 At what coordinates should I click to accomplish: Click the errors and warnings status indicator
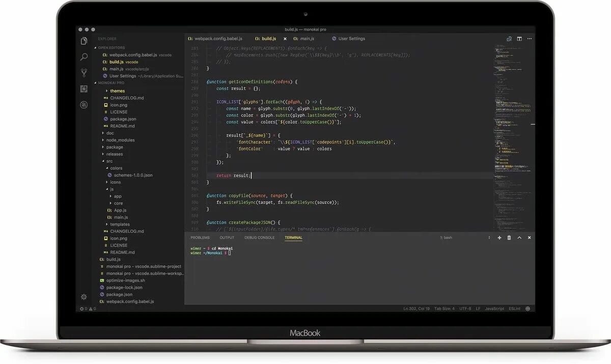[x=88, y=309]
